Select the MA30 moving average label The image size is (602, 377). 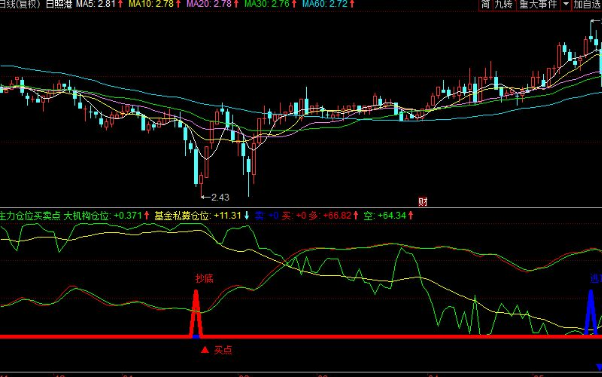pyautogui.click(x=271, y=4)
